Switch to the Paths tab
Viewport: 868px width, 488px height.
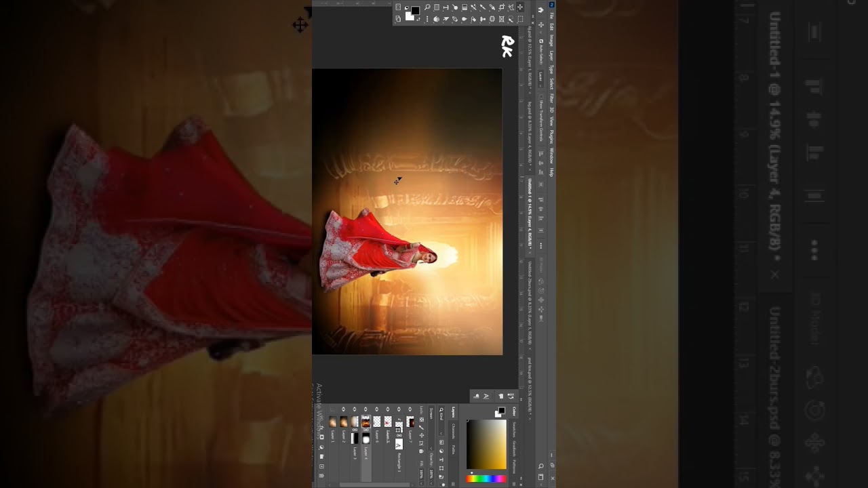(x=454, y=449)
